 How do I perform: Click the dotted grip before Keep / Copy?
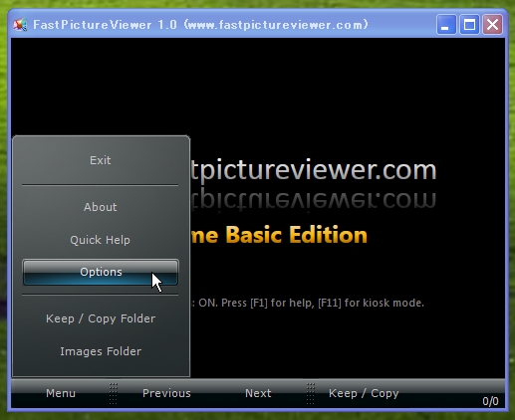point(311,393)
